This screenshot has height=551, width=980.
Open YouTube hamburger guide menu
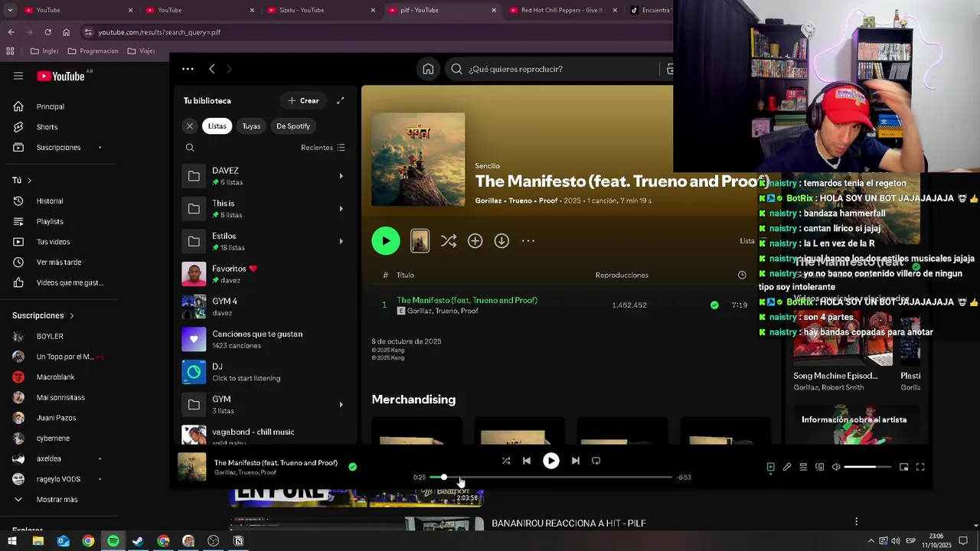[x=18, y=76]
